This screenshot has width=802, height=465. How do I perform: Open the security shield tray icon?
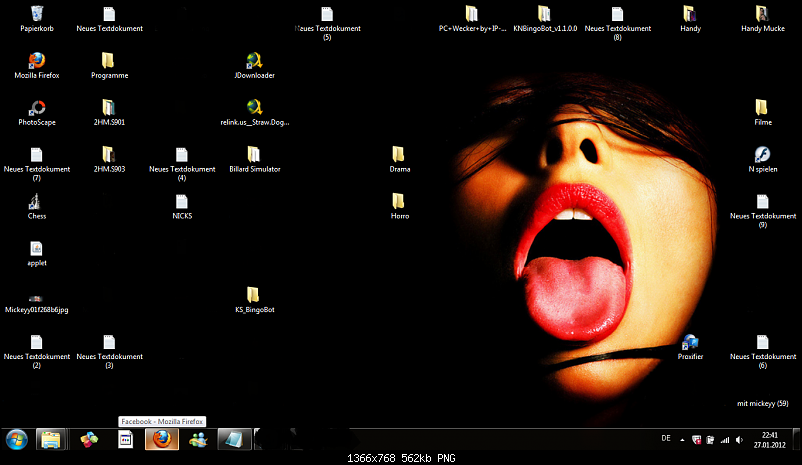[x=696, y=440]
